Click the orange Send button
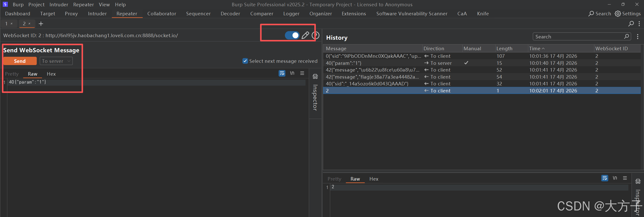 point(20,61)
